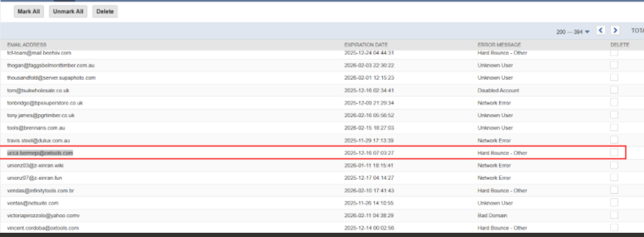Check delete box for thogan@faggsbelmonttimber.com.au
Viewport: 644px width, 237px height.
(614, 65)
